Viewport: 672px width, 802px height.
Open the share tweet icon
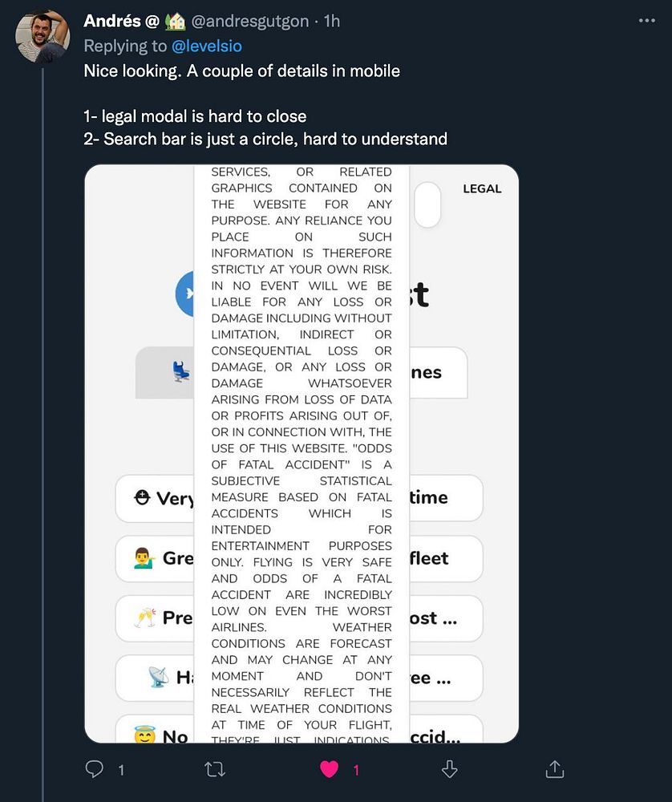[x=555, y=769]
